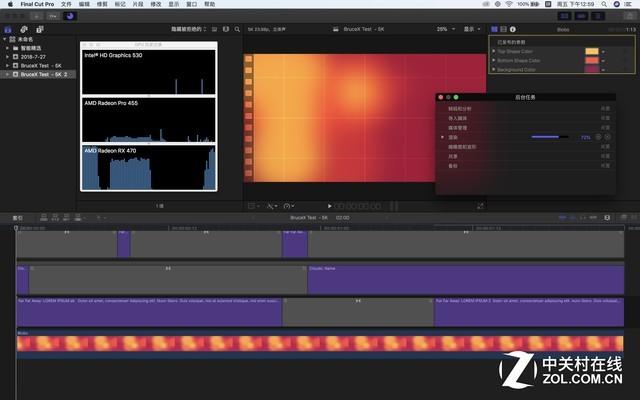
Task: Open the Top Shape Color dropdown arrow
Action: click(x=603, y=52)
